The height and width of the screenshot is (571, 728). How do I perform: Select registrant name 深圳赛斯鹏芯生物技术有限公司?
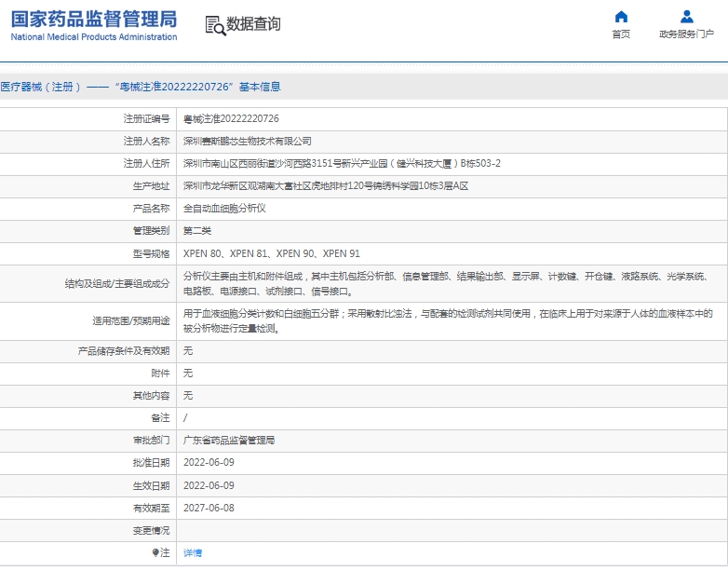(247, 142)
